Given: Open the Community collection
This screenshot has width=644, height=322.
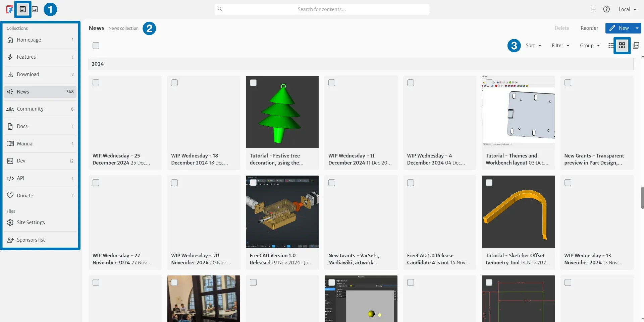Looking at the screenshot, I should tap(40, 109).
